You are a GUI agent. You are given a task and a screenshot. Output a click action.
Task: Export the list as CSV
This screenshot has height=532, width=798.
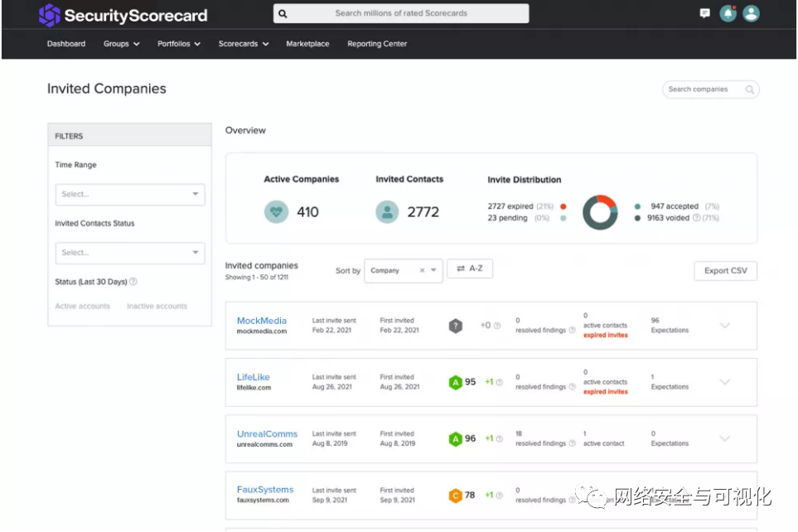[x=725, y=271]
